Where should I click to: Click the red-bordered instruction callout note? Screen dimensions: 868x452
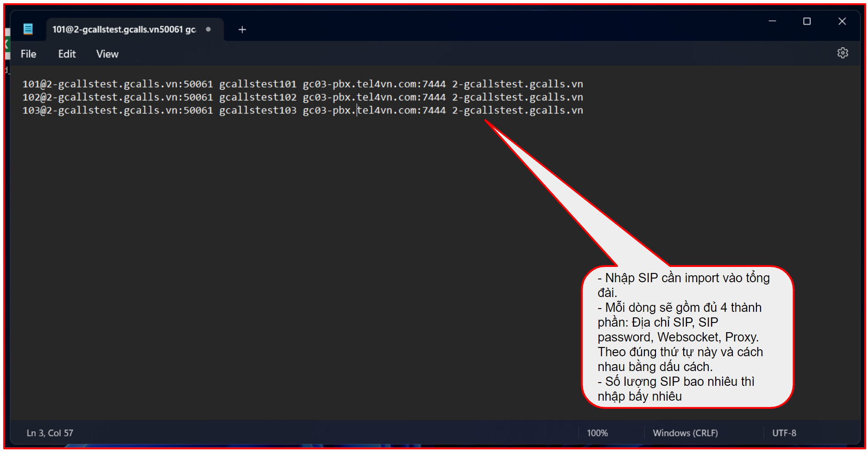[687, 337]
